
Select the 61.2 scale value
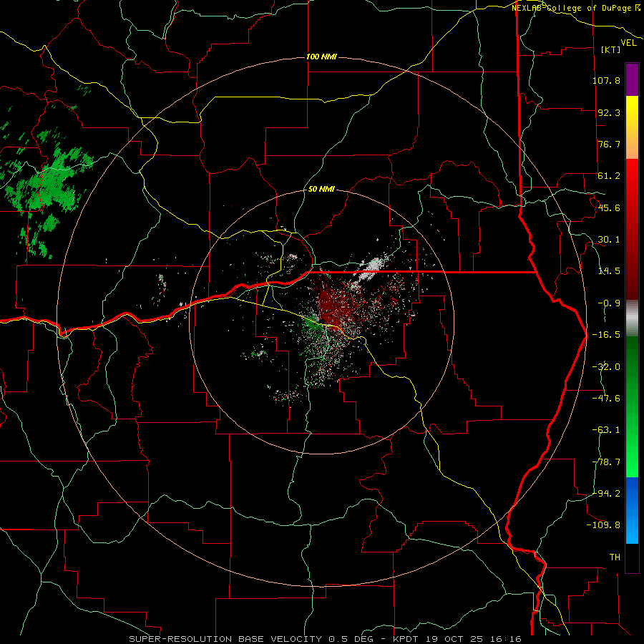(609, 176)
